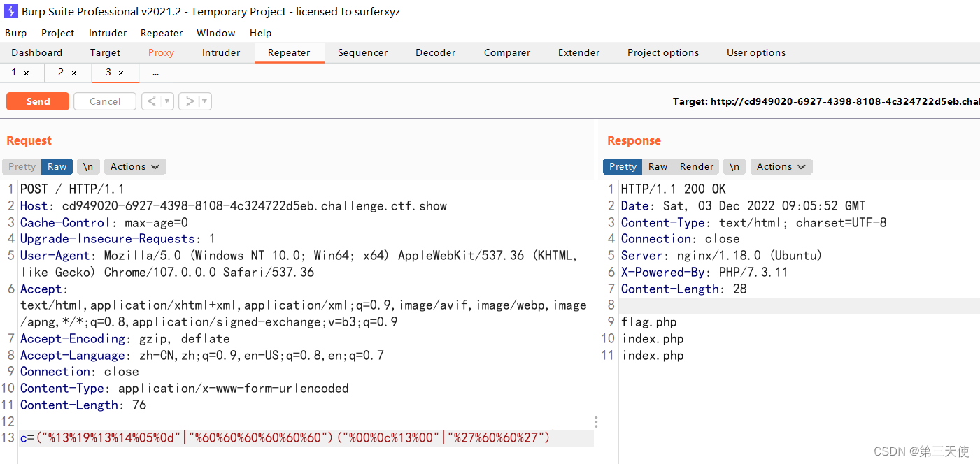
Task: Switch to the Decoder tab
Action: click(435, 52)
